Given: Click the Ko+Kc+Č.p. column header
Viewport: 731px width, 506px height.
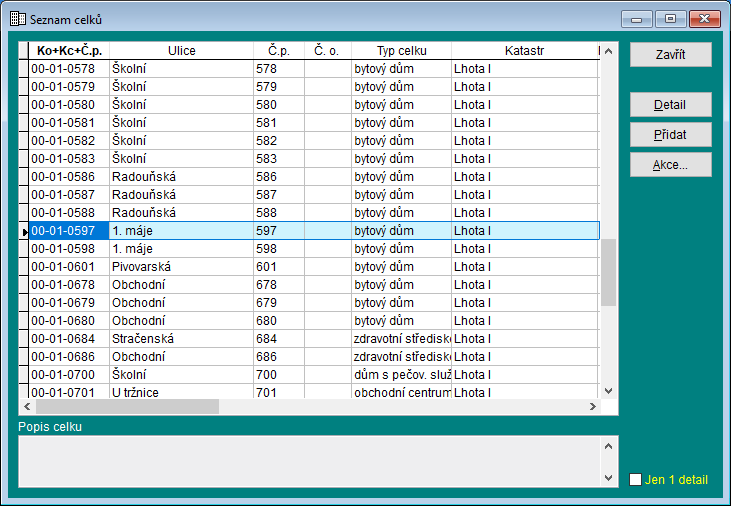Looking at the screenshot, I should click(x=69, y=51).
